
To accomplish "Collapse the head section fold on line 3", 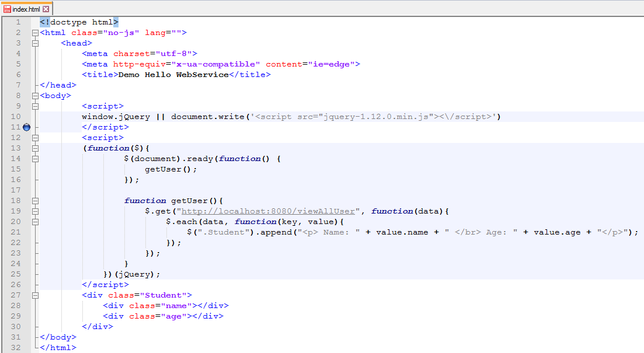I will [35, 43].
